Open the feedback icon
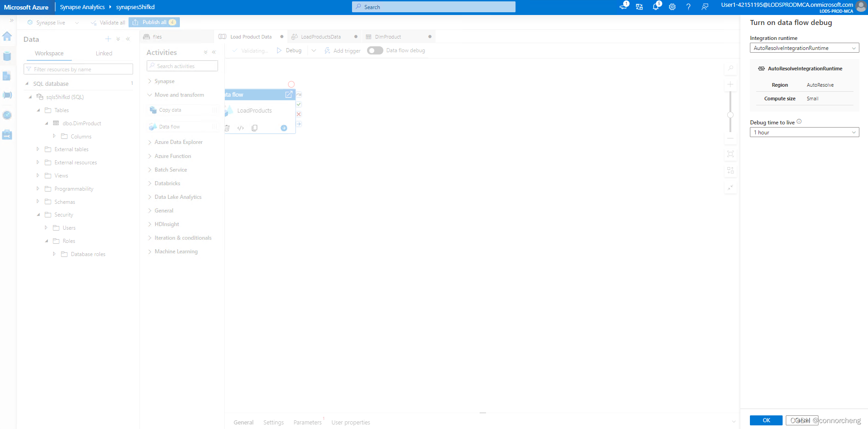 point(705,7)
